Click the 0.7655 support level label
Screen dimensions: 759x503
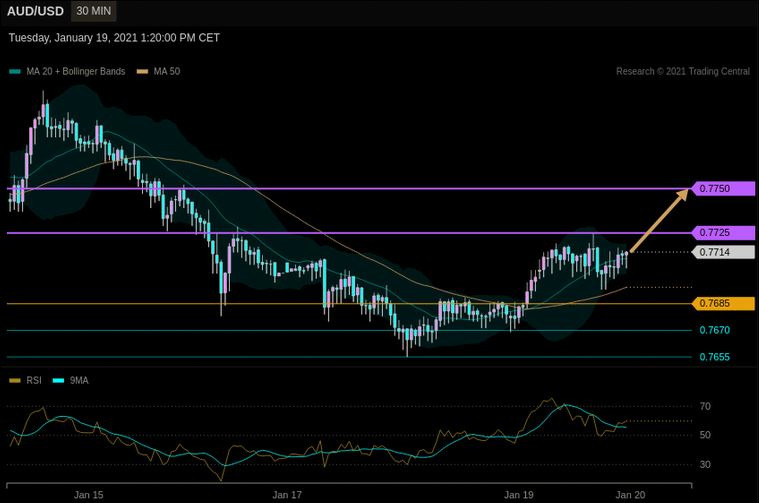714,357
